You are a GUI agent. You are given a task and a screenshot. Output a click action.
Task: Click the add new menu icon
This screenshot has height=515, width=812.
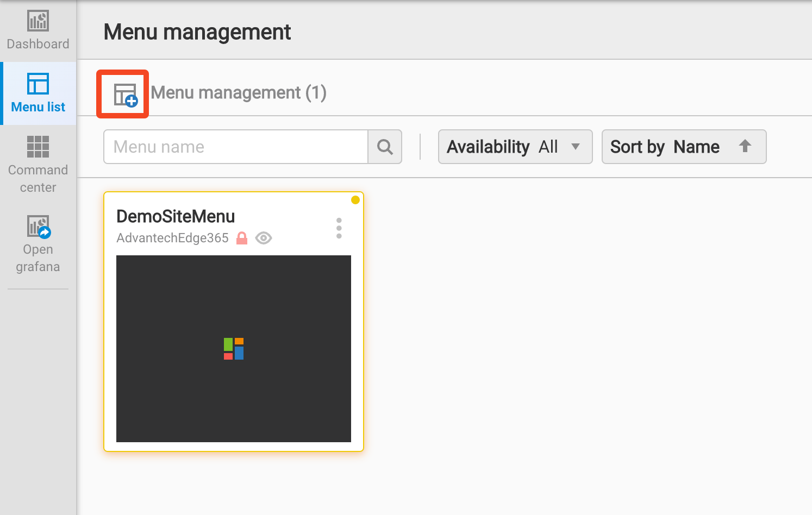pos(125,95)
